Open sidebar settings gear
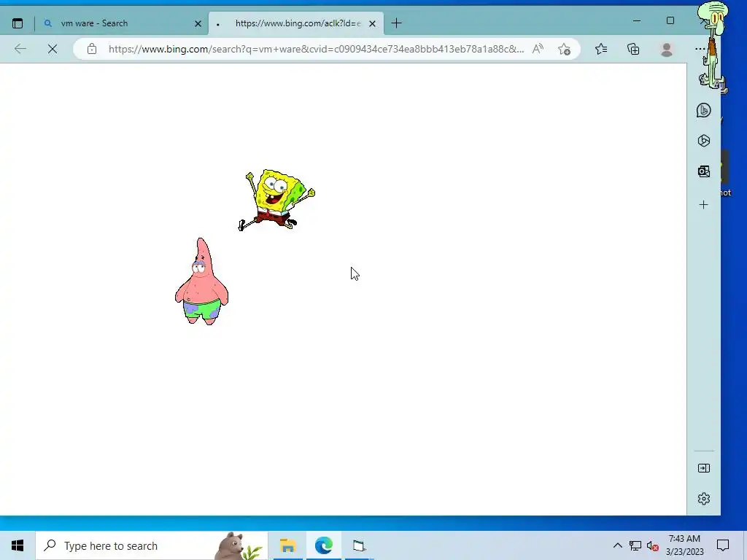747x560 pixels. tap(704, 499)
